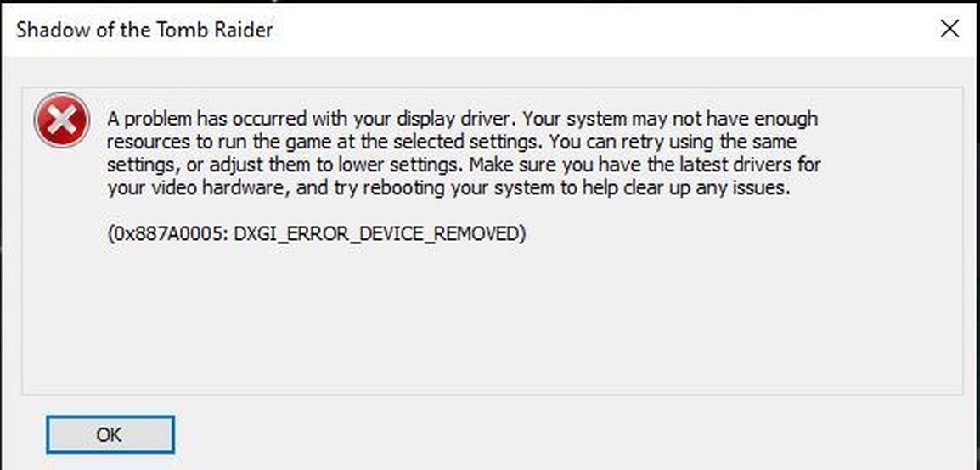Click "adjust them to lower settings" text
The height and width of the screenshot is (470, 980).
click(x=336, y=165)
